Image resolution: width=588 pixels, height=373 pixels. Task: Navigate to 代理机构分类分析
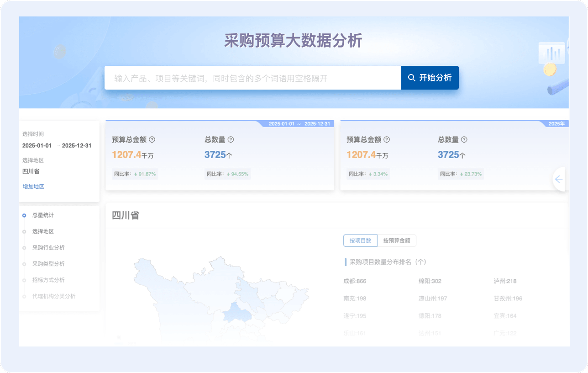point(54,296)
